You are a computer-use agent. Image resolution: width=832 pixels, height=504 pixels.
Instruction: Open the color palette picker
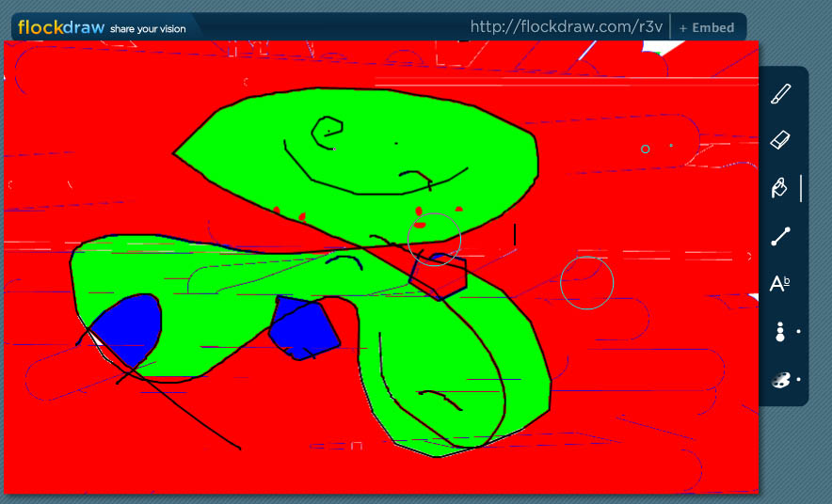click(x=780, y=380)
